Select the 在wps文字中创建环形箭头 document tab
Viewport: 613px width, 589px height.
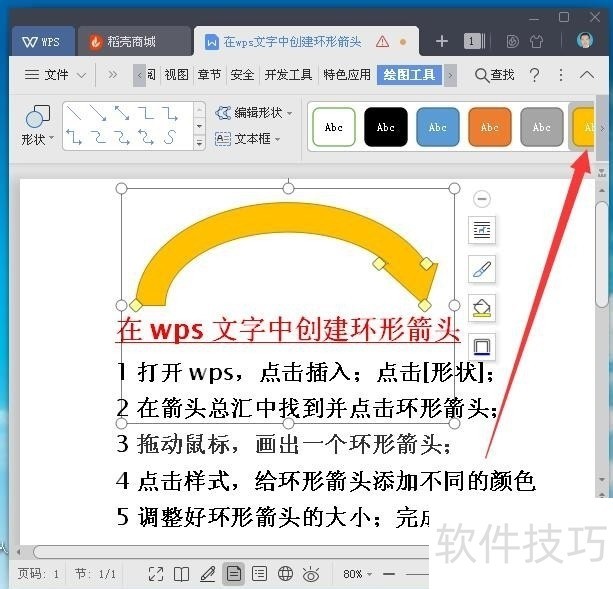(x=306, y=41)
